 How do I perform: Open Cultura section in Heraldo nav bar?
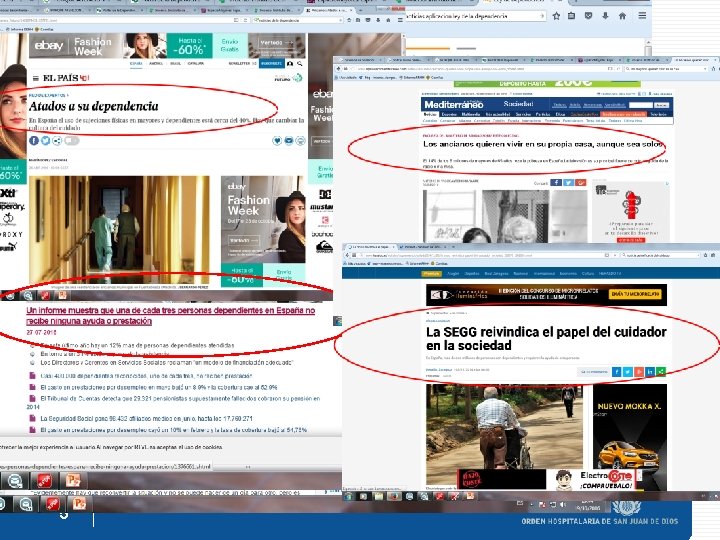pyautogui.click(x=588, y=273)
